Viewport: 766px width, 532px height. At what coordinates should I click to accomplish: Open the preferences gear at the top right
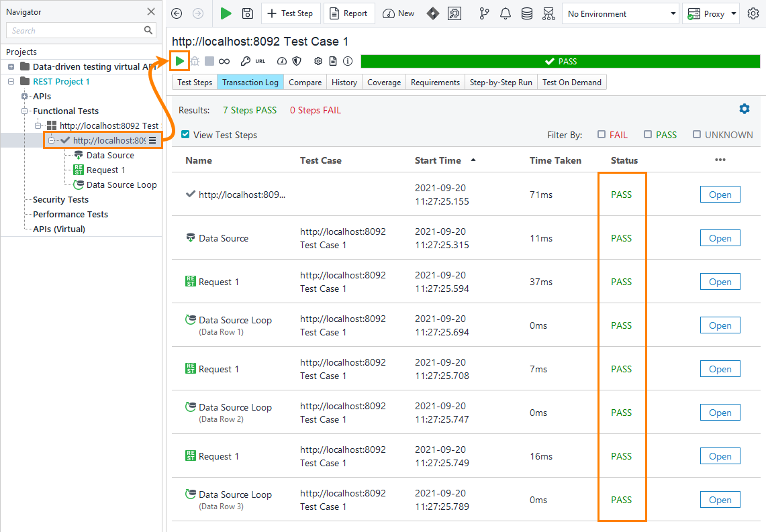click(753, 13)
